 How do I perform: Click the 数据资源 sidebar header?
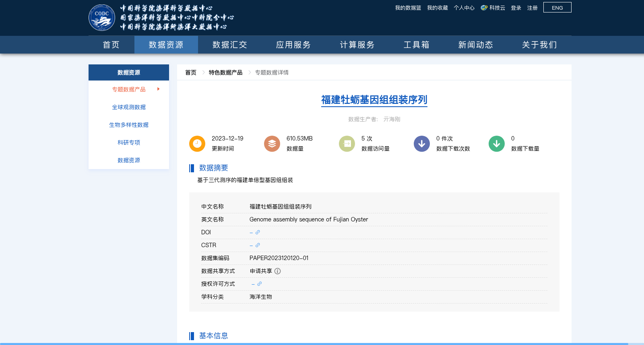(x=129, y=72)
